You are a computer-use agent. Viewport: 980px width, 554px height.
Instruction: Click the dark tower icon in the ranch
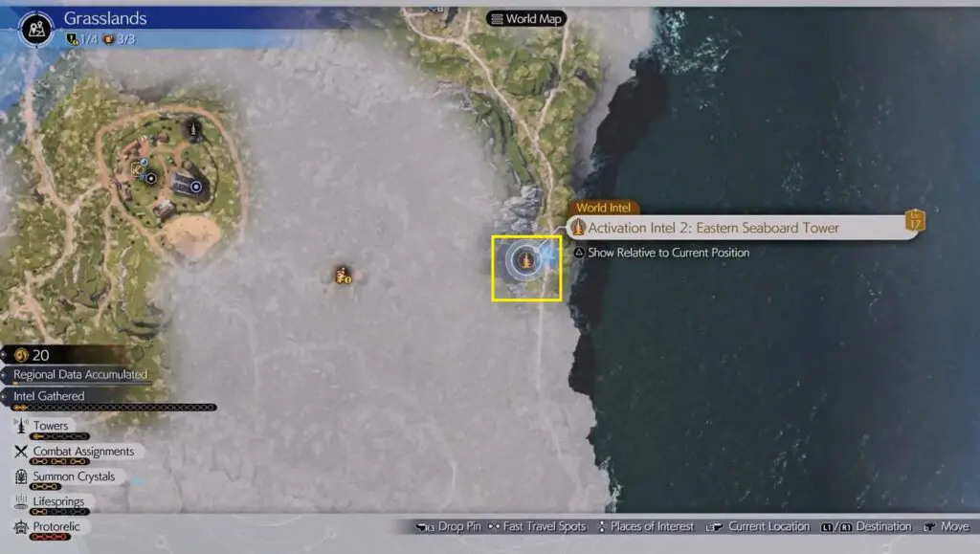tap(195, 127)
